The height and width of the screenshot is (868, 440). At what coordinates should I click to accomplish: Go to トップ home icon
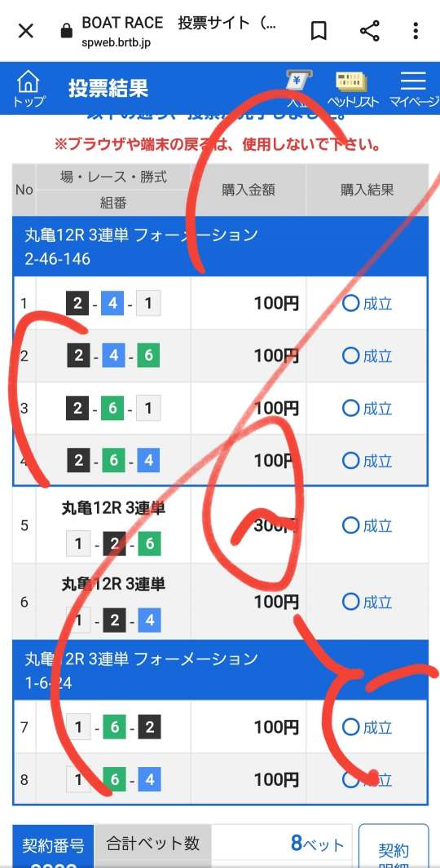coord(29,89)
